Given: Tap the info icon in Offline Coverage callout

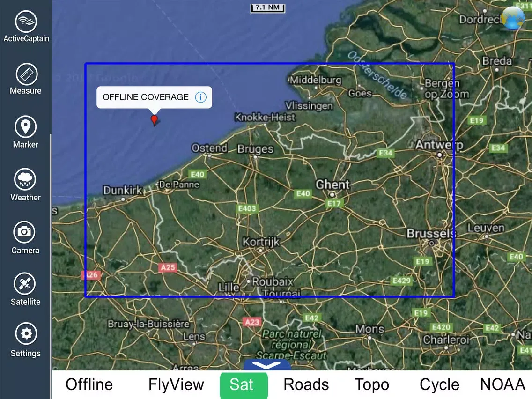Looking at the screenshot, I should 200,97.
